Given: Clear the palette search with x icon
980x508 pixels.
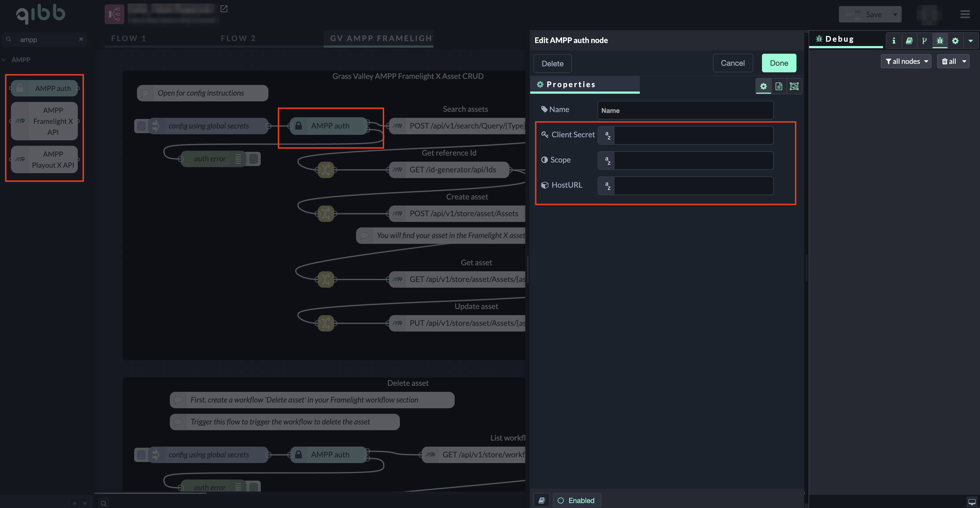Looking at the screenshot, I should [x=81, y=39].
